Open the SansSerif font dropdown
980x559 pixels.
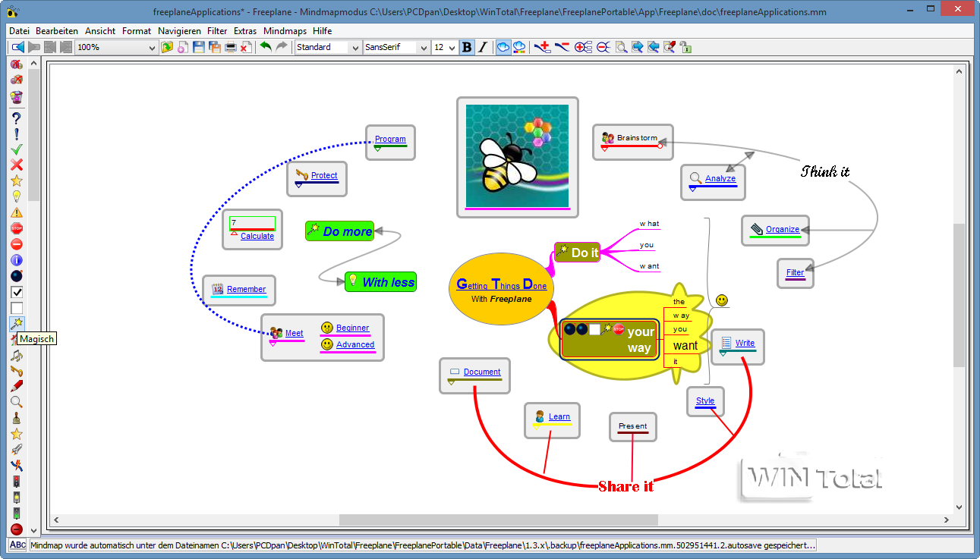pos(396,47)
